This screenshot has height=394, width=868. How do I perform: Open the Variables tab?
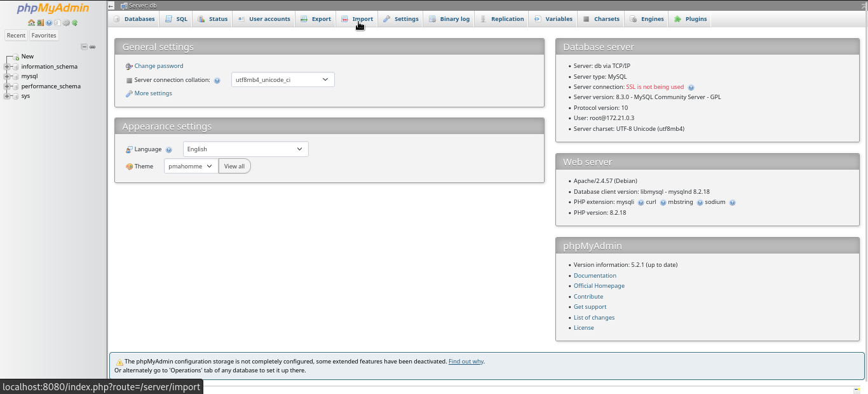click(553, 19)
